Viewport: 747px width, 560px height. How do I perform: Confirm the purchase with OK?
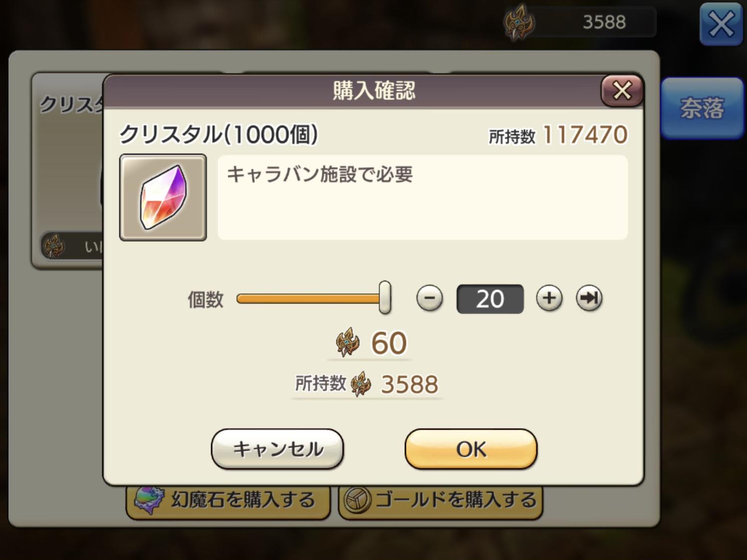(x=471, y=449)
